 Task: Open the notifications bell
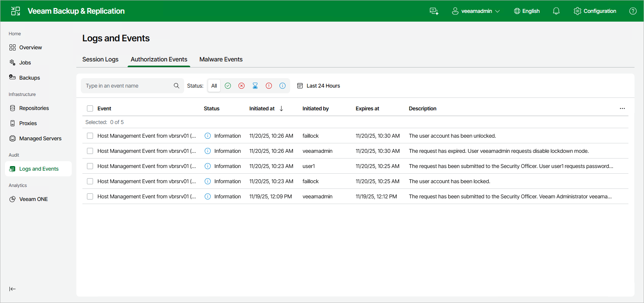(556, 11)
